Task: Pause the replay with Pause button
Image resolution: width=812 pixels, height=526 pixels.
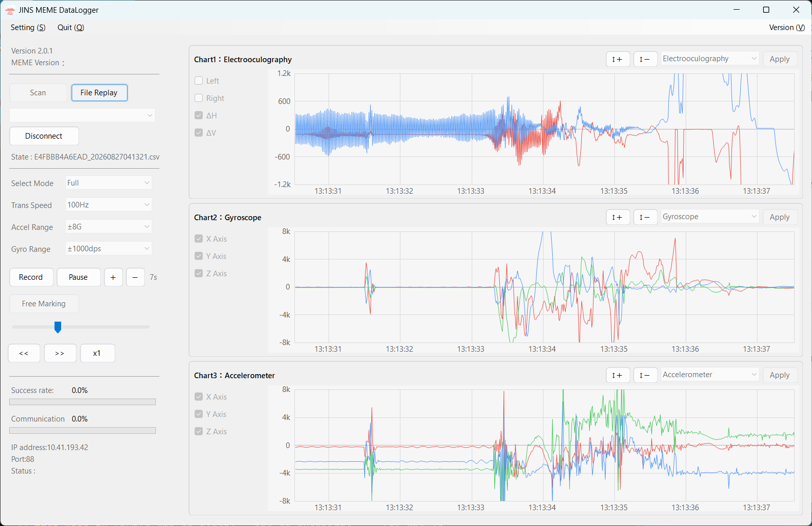Action: [78, 277]
